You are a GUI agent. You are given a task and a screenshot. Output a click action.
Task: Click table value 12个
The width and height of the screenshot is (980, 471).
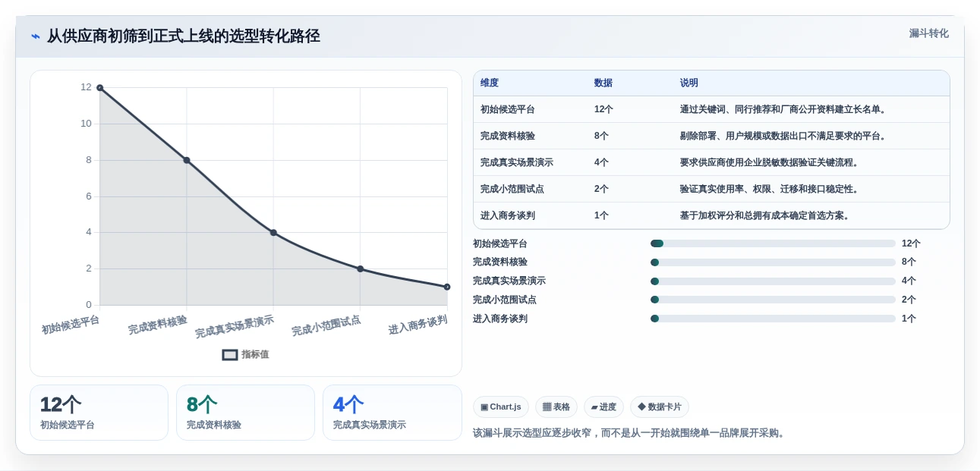click(x=603, y=109)
